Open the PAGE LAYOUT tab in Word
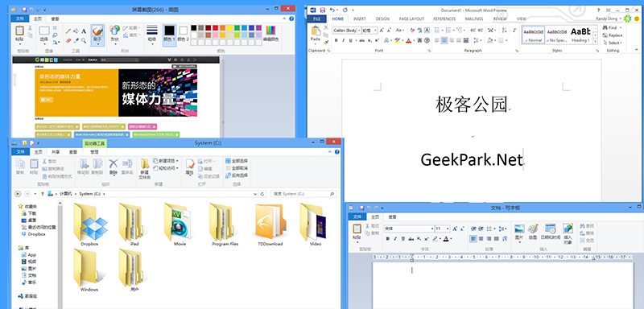This screenshot has width=644, height=309. 411,19
